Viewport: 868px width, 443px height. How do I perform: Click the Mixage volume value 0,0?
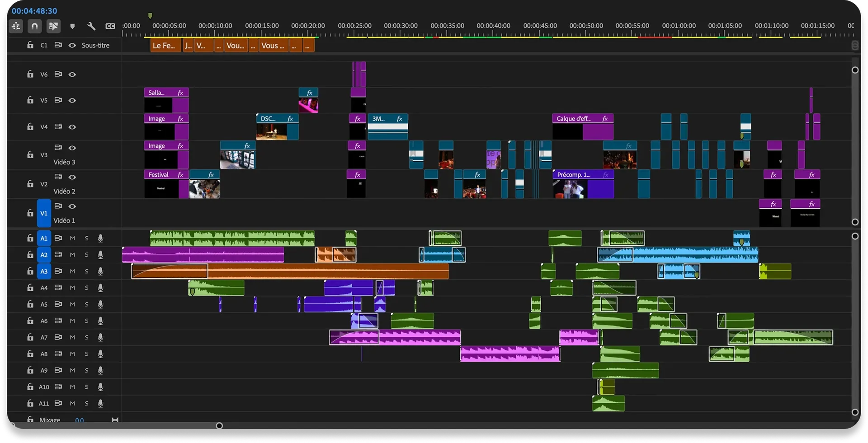[x=80, y=420]
